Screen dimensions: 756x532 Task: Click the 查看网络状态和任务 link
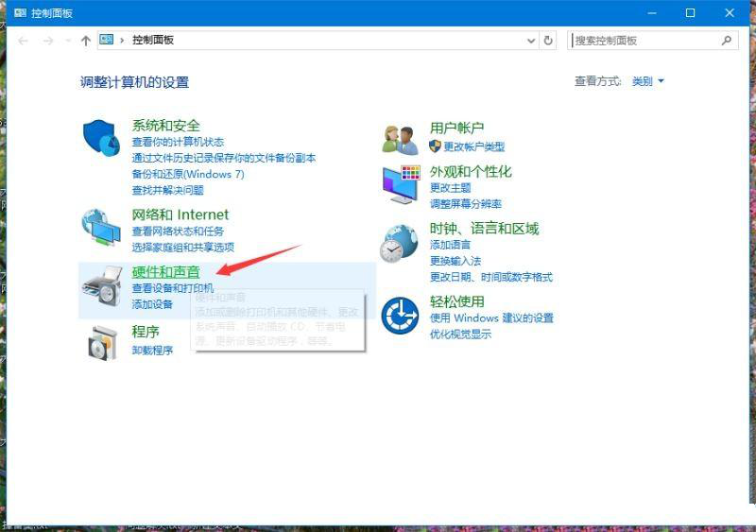178,232
